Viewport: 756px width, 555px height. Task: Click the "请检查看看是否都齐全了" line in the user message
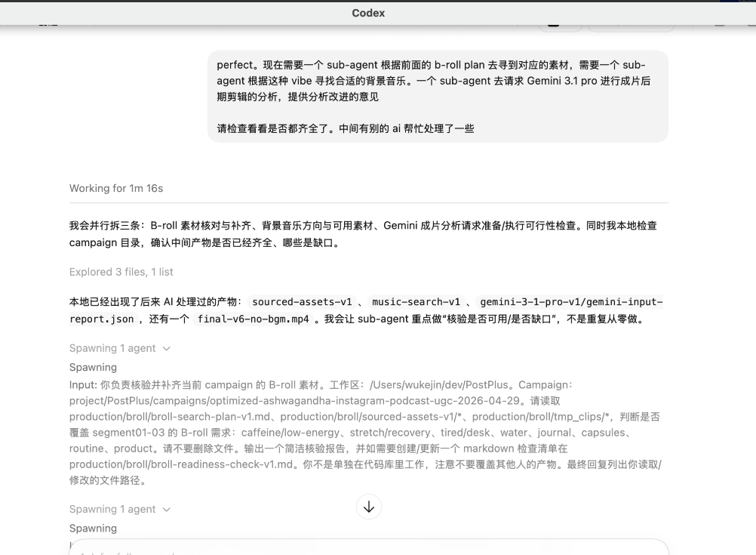pyautogui.click(x=346, y=128)
